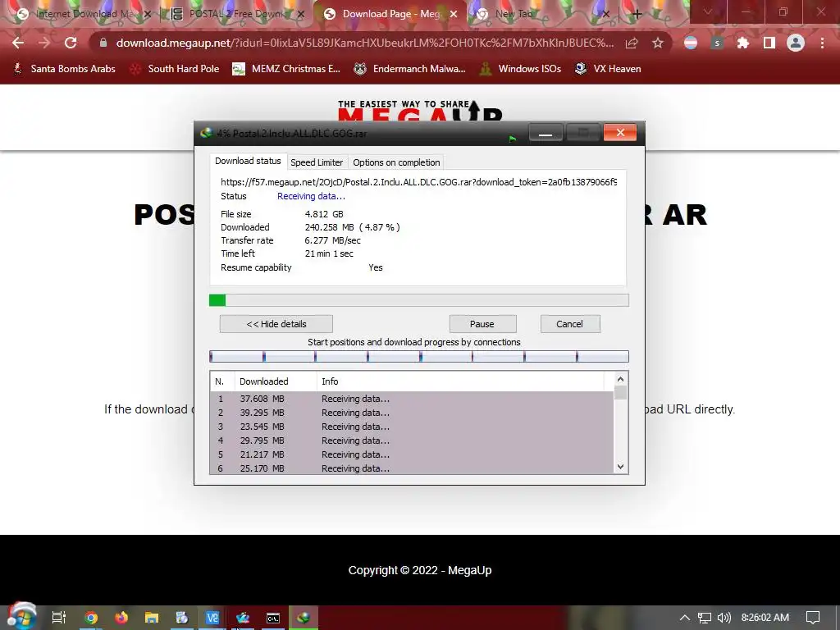The image size is (840, 630).
Task: Open the network icon in system tray
Action: click(705, 618)
